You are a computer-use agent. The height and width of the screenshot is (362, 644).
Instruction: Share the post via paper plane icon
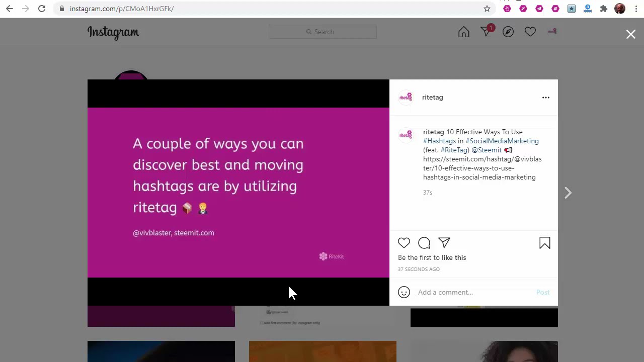(x=444, y=243)
